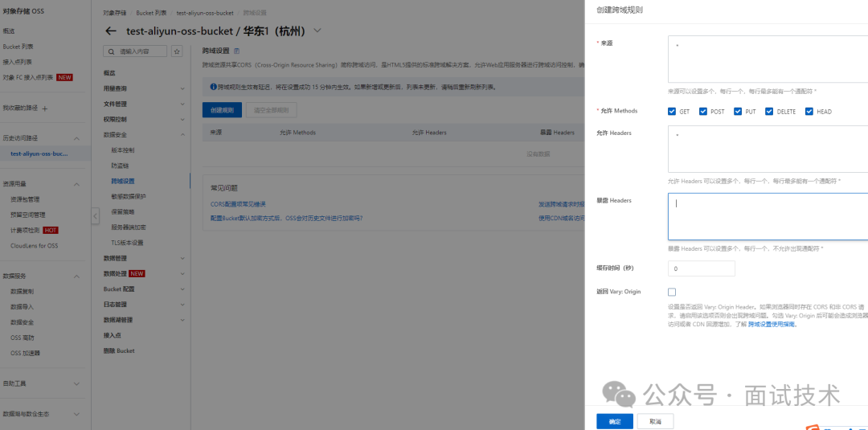The height and width of the screenshot is (430, 868).
Task: Click the star favorite icon next to search
Action: pos(177,51)
